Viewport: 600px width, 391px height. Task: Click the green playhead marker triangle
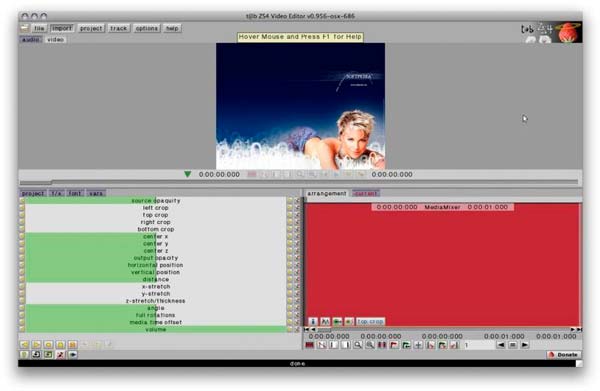(x=188, y=174)
